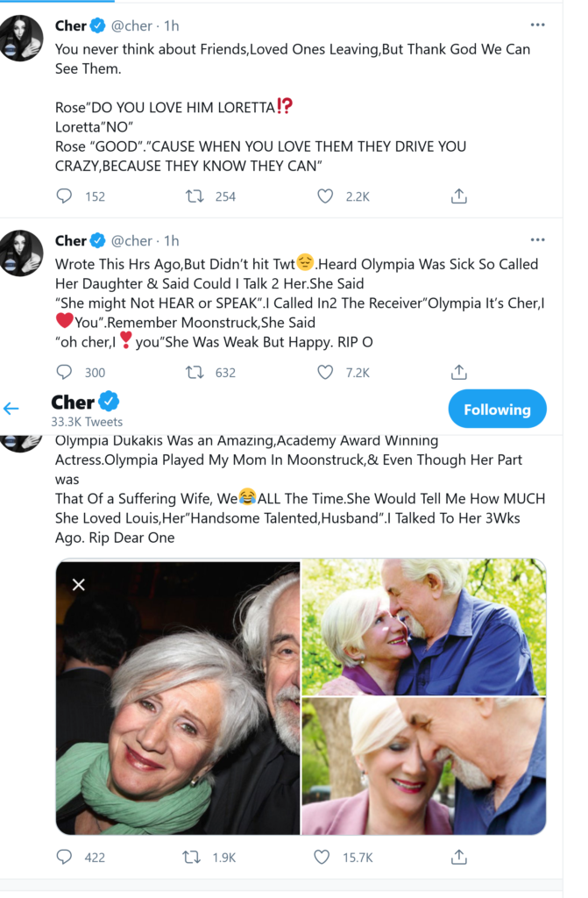Open Cher's profile from first tweet name
This screenshot has width=588, height=898.
[71, 25]
